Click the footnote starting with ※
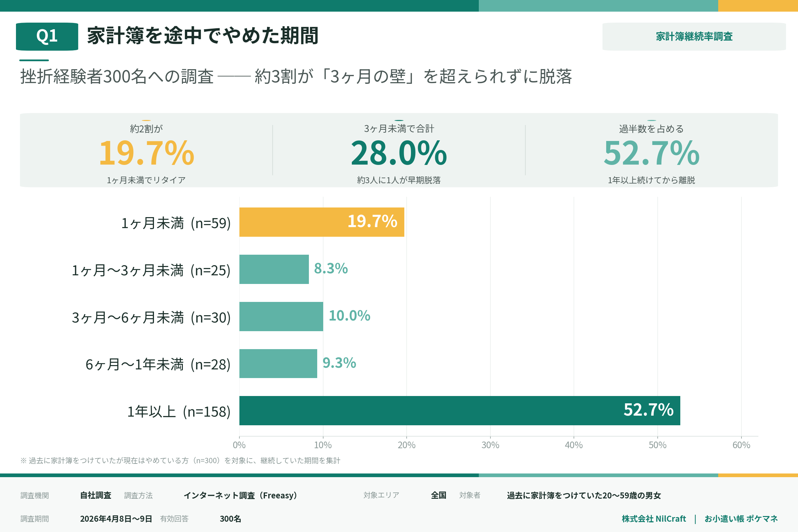Viewport: 798px width, 532px height. [x=180, y=461]
